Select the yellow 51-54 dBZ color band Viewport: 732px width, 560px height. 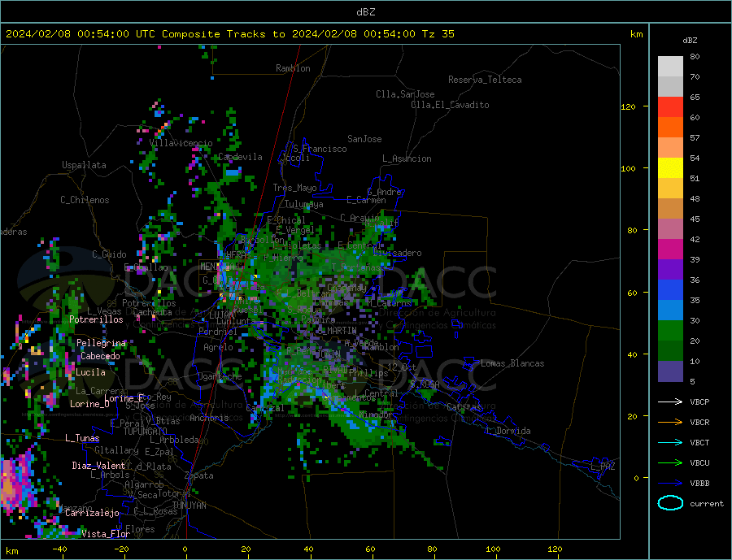tap(670, 168)
